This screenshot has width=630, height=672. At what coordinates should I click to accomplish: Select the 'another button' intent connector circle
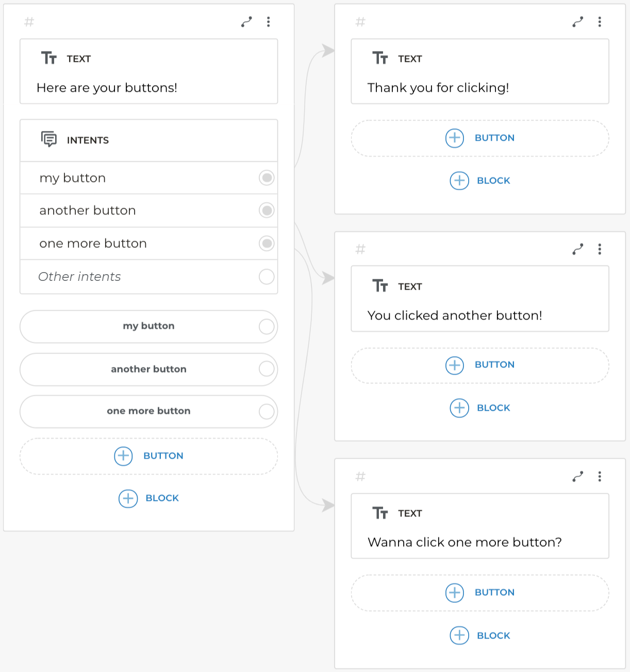pyautogui.click(x=267, y=210)
